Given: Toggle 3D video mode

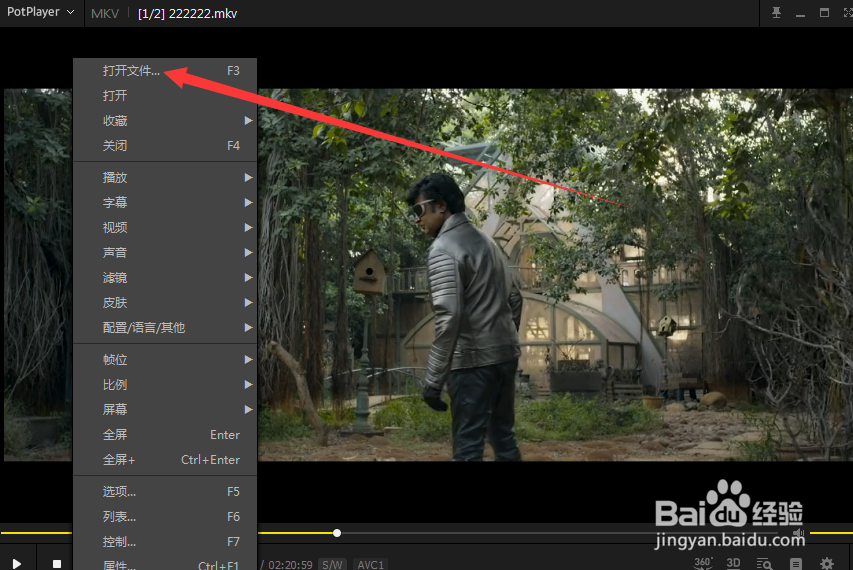Looking at the screenshot, I should click(733, 563).
